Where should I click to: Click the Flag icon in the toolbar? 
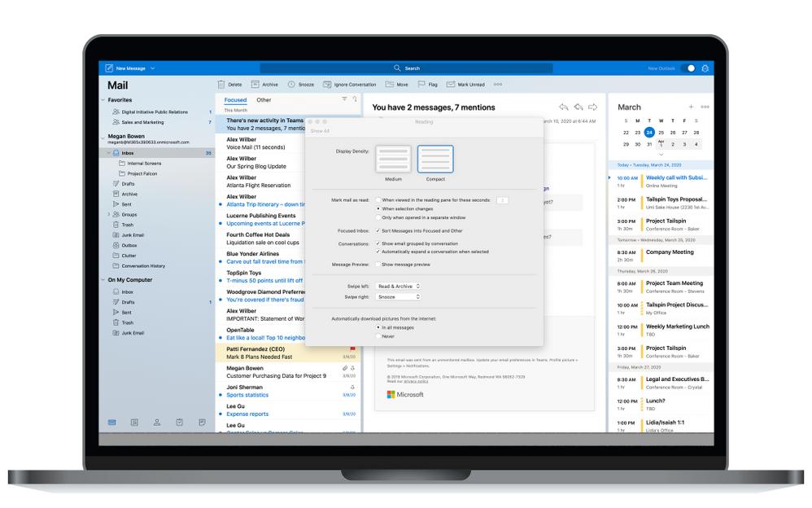coord(421,84)
